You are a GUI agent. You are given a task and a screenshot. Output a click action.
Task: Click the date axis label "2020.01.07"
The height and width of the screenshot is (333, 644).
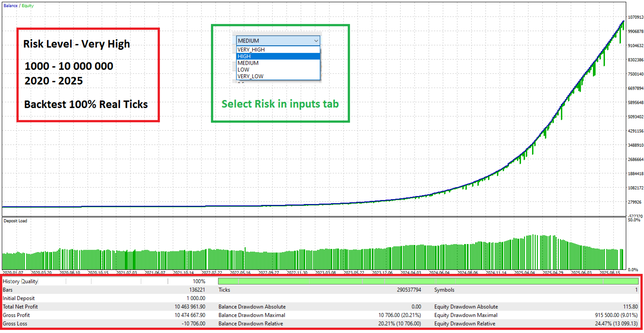tap(13, 273)
